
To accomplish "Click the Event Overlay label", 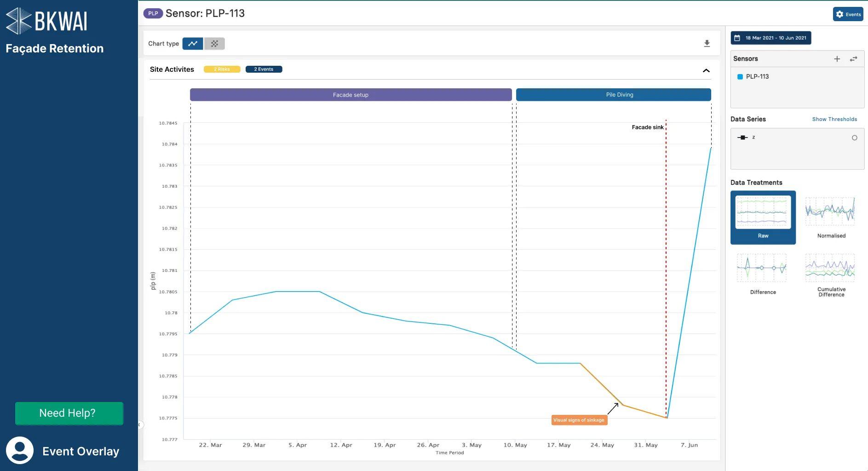I will pyautogui.click(x=81, y=451).
